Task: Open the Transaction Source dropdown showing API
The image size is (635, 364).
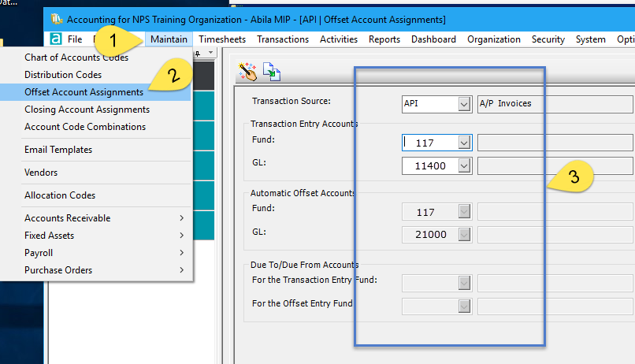Action: click(464, 102)
